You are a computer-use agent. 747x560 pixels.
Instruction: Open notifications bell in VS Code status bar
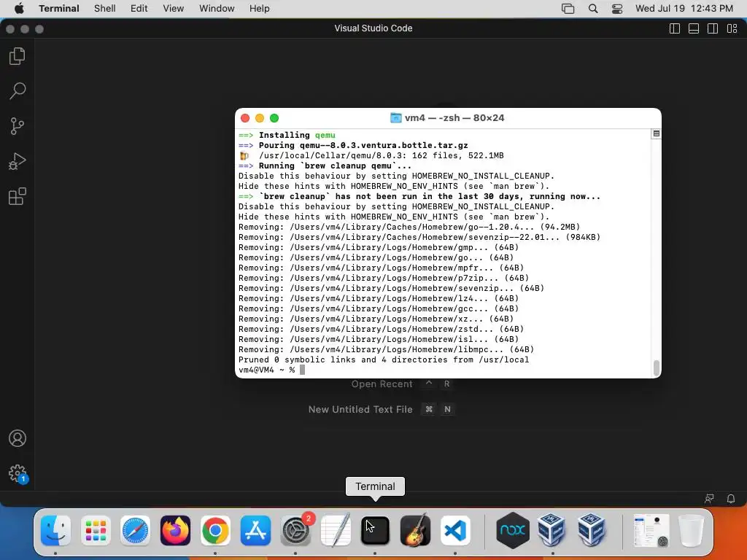[x=731, y=499]
